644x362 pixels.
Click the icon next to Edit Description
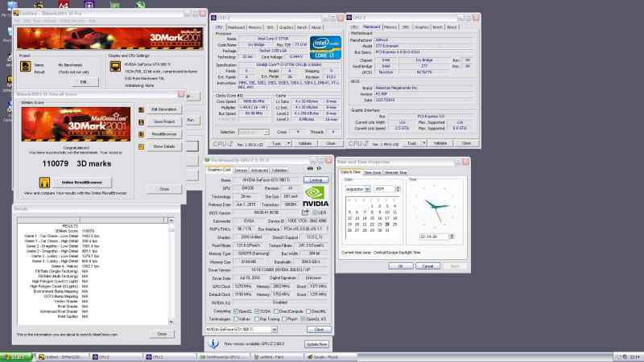(142, 109)
